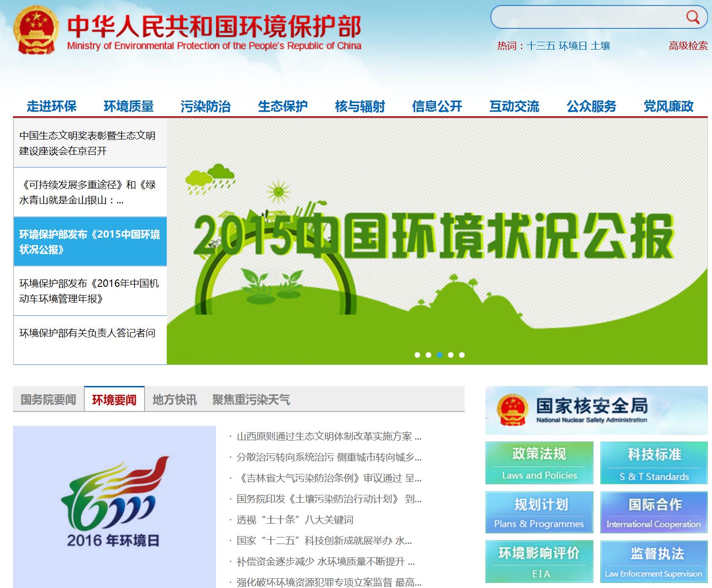Open the 核与辐射 menu

click(x=360, y=106)
